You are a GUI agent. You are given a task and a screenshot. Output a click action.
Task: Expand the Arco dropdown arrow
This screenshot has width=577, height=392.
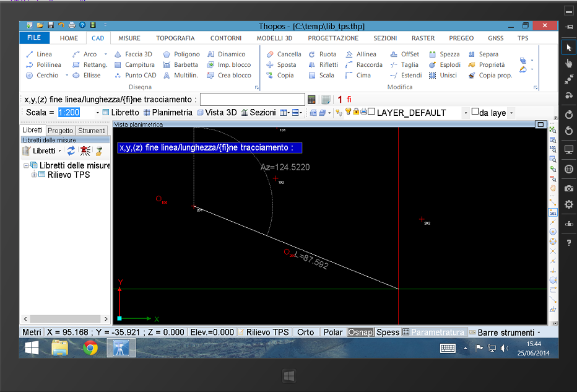pos(106,54)
